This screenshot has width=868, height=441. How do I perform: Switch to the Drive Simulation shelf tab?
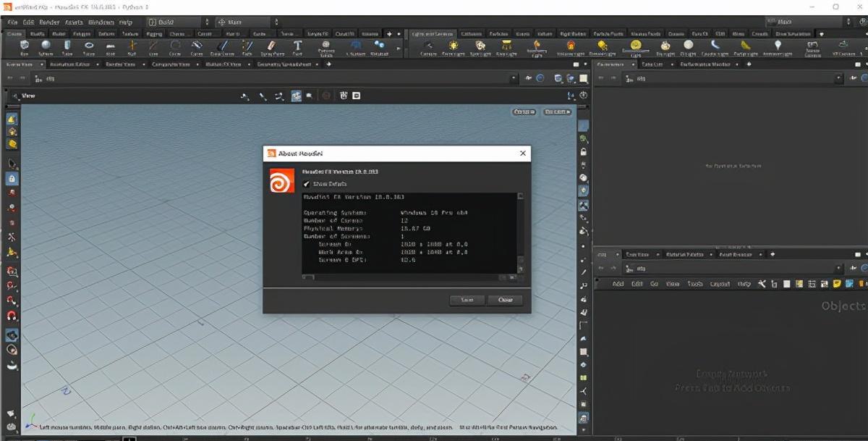click(x=793, y=33)
